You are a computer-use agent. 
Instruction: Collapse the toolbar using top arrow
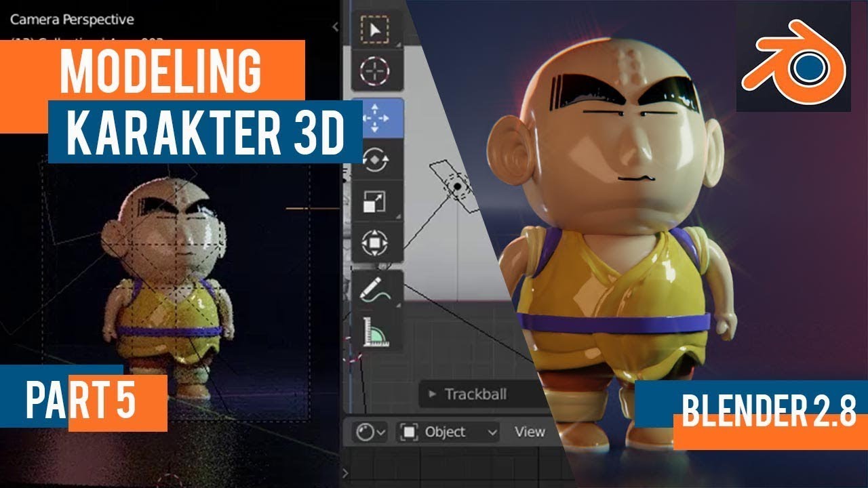tap(335, 26)
